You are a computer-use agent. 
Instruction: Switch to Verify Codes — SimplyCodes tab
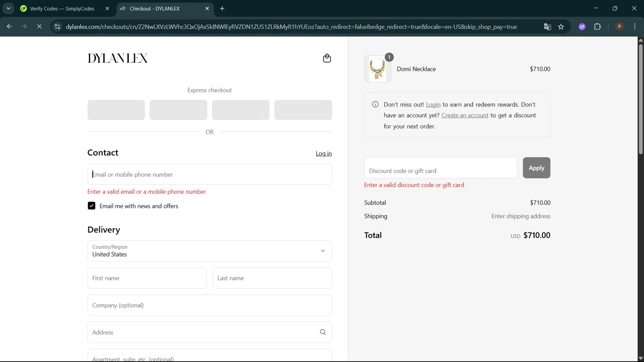65,9
